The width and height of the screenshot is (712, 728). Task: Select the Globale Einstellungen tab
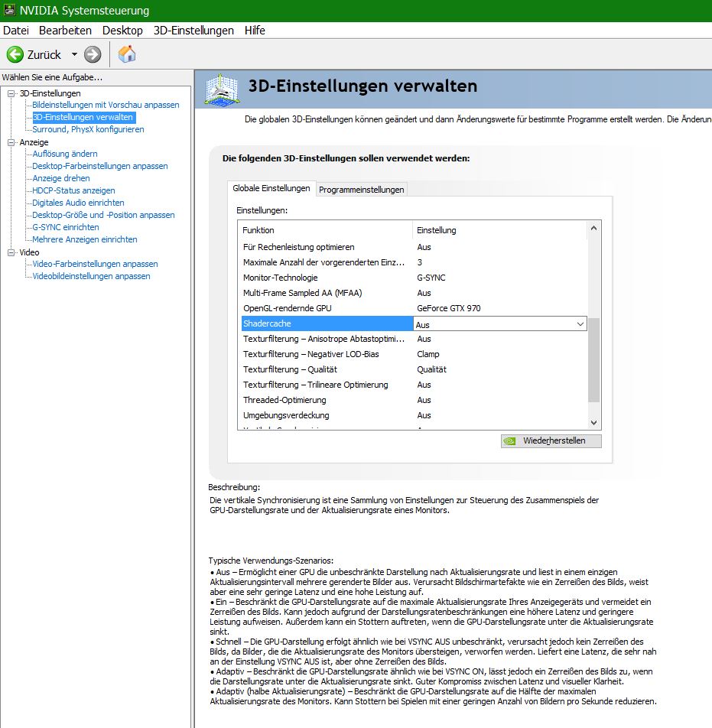[x=271, y=188]
